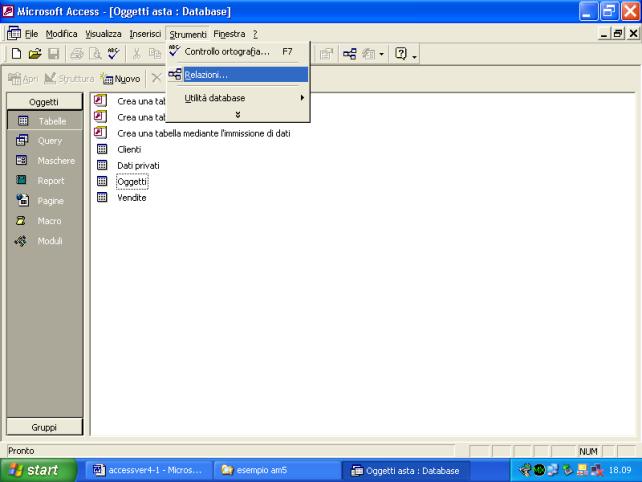The width and height of the screenshot is (642, 482).
Task: Choose Controllo ortografia menu entry
Action: (238, 52)
